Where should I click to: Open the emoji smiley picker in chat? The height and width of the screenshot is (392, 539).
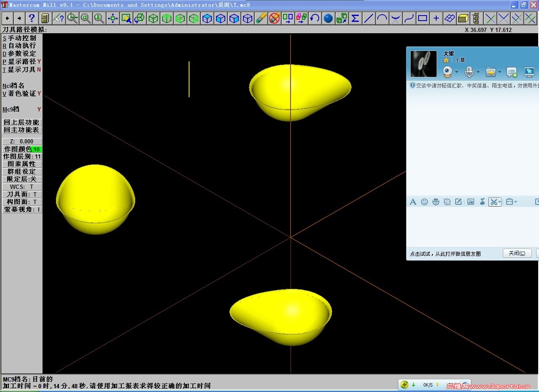click(424, 202)
